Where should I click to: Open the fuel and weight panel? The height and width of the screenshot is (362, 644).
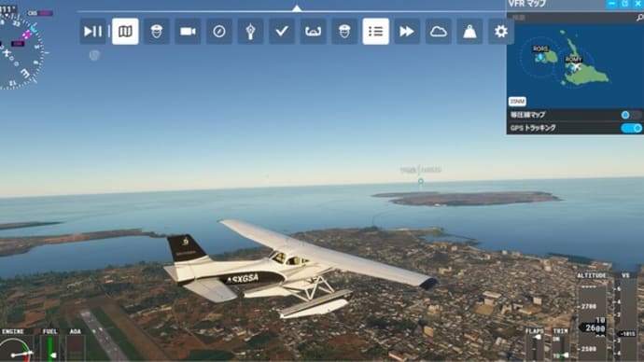coord(469,31)
